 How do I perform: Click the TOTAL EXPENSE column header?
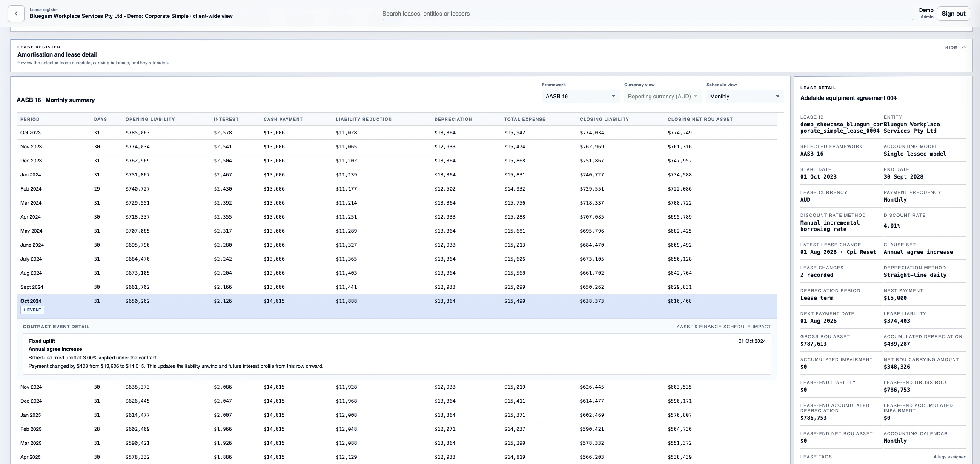524,120
